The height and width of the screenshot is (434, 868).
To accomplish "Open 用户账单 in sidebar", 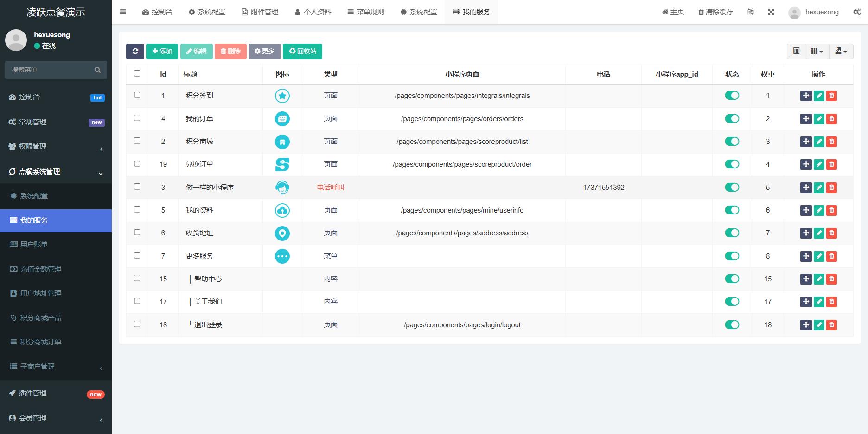I will pos(56,245).
